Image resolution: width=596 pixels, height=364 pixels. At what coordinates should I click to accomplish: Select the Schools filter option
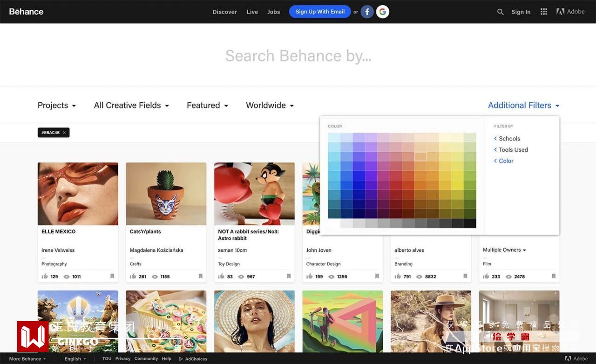[509, 139]
